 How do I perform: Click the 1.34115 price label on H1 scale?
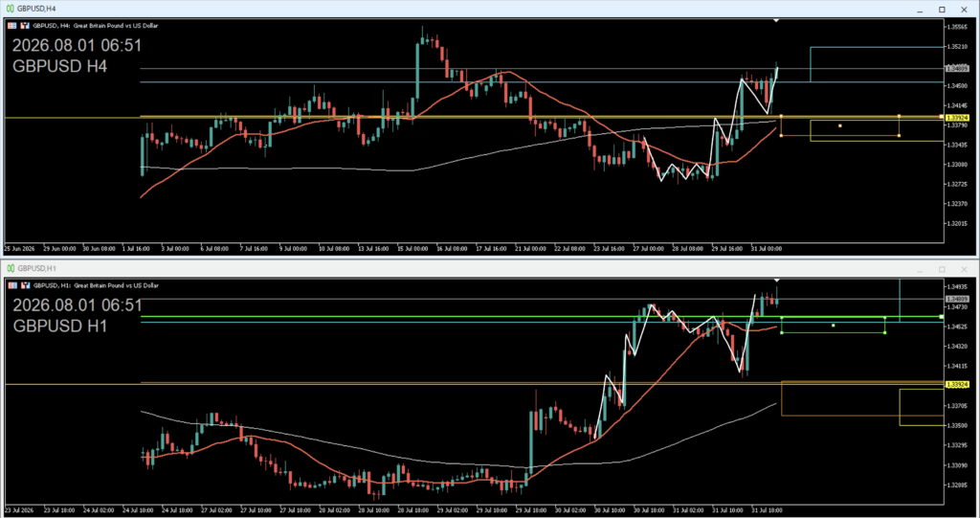(957, 366)
